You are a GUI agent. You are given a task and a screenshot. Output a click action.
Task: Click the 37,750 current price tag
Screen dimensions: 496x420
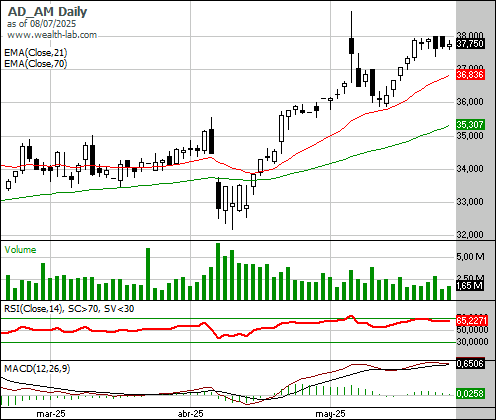470,44
